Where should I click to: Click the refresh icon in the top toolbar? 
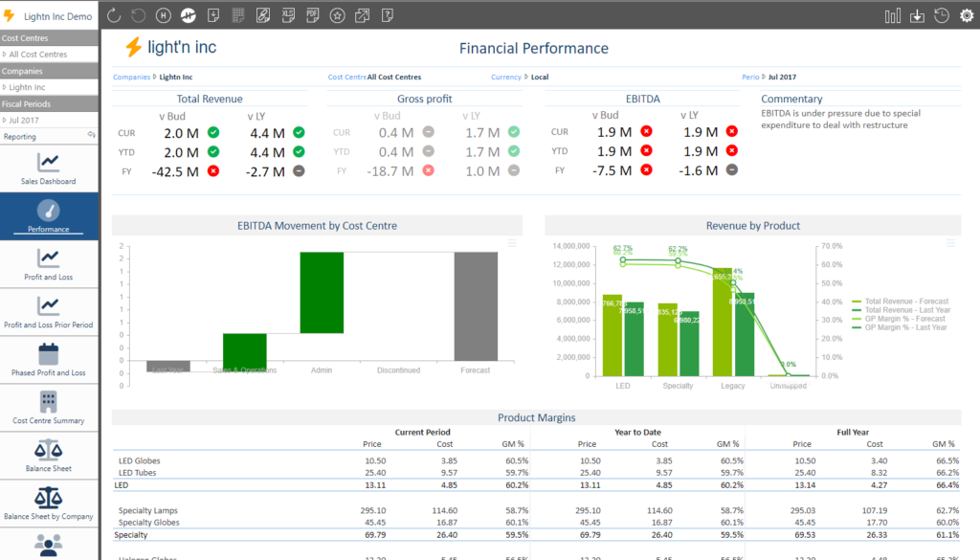(114, 15)
